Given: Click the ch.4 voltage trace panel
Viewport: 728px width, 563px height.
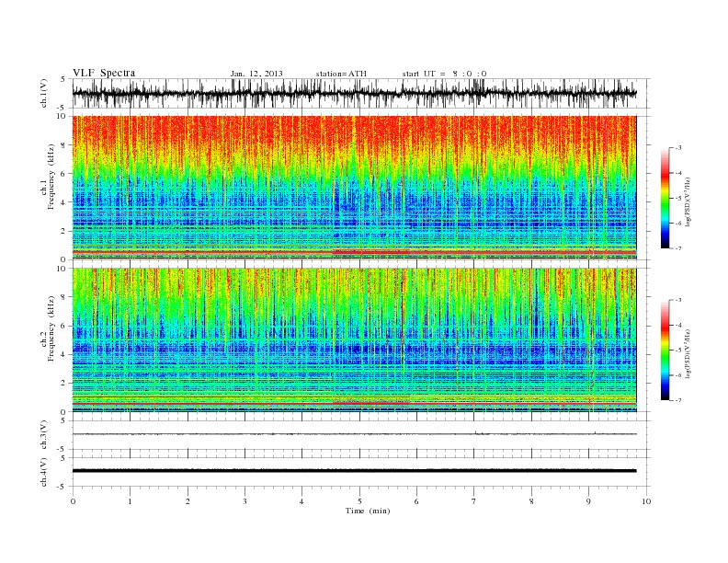Looking at the screenshot, I should [x=361, y=472].
